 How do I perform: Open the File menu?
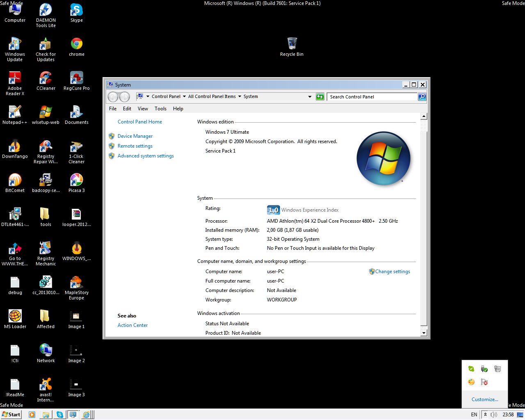(x=113, y=109)
